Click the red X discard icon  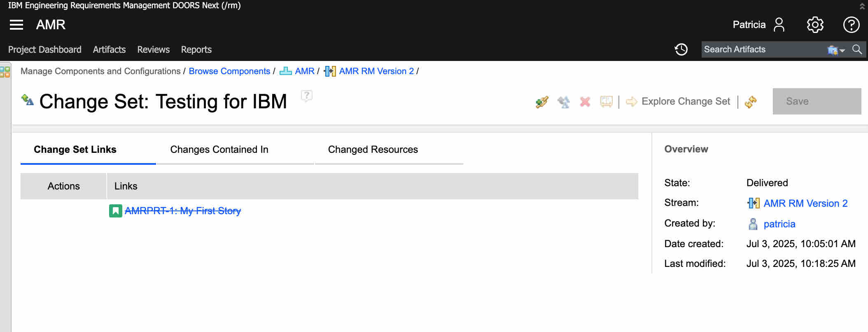(x=585, y=102)
